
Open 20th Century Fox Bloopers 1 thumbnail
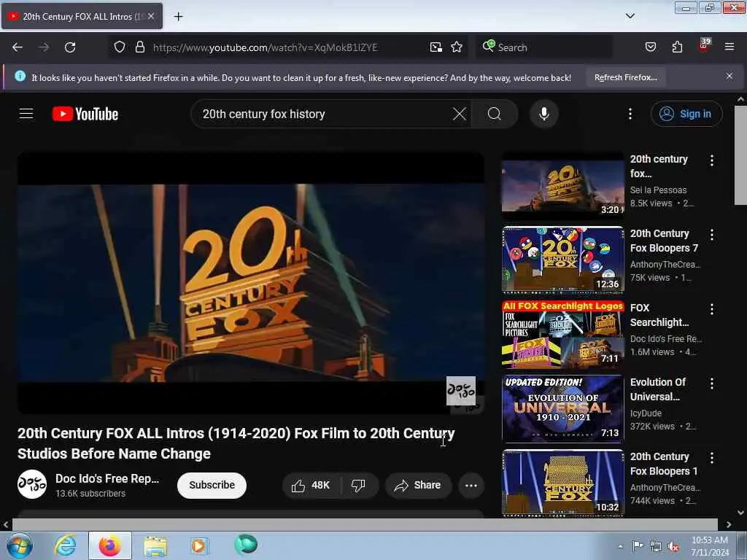pyautogui.click(x=562, y=483)
